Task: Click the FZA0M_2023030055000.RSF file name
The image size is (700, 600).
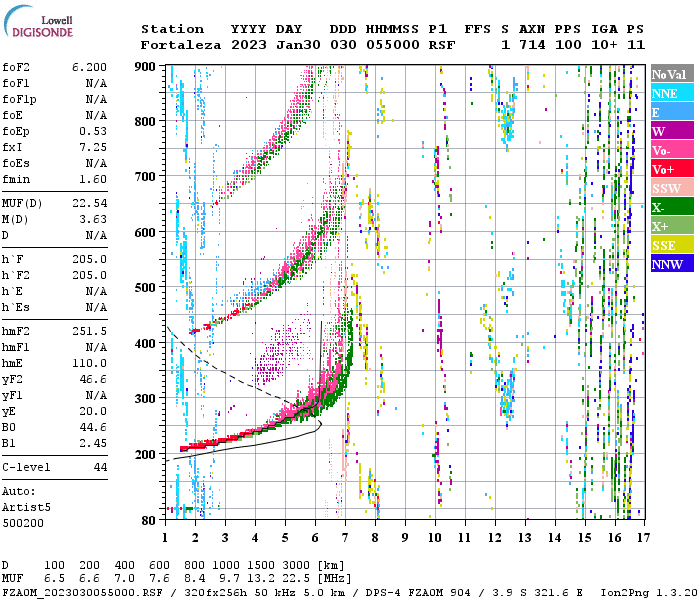Action: (82, 593)
